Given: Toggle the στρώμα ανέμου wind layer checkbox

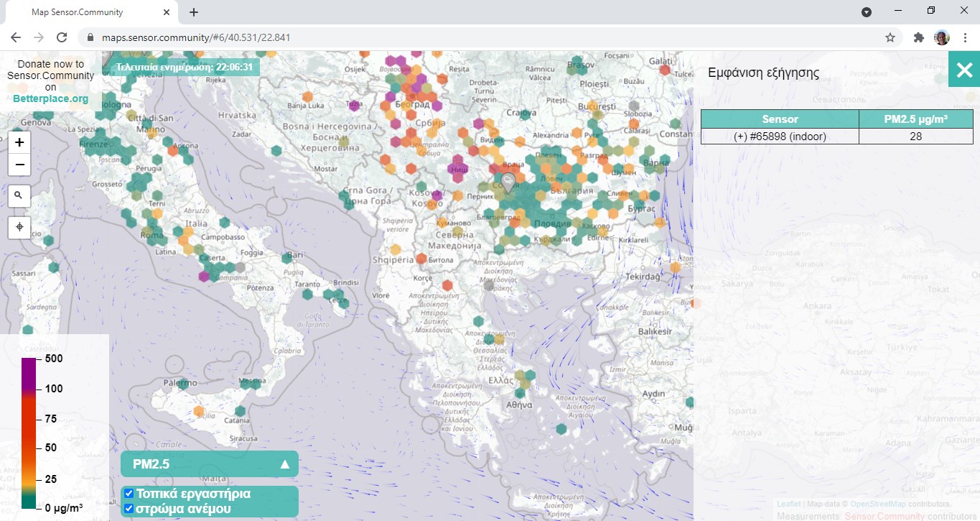Looking at the screenshot, I should [129, 509].
